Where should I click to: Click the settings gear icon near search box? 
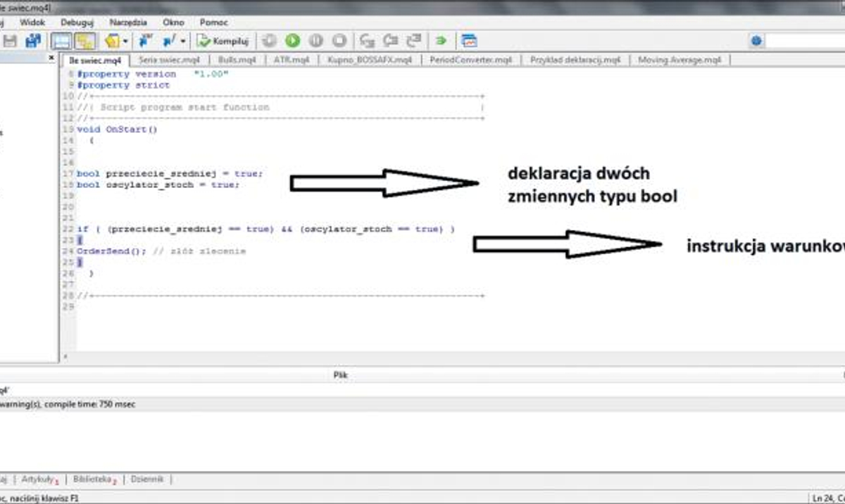click(x=756, y=40)
